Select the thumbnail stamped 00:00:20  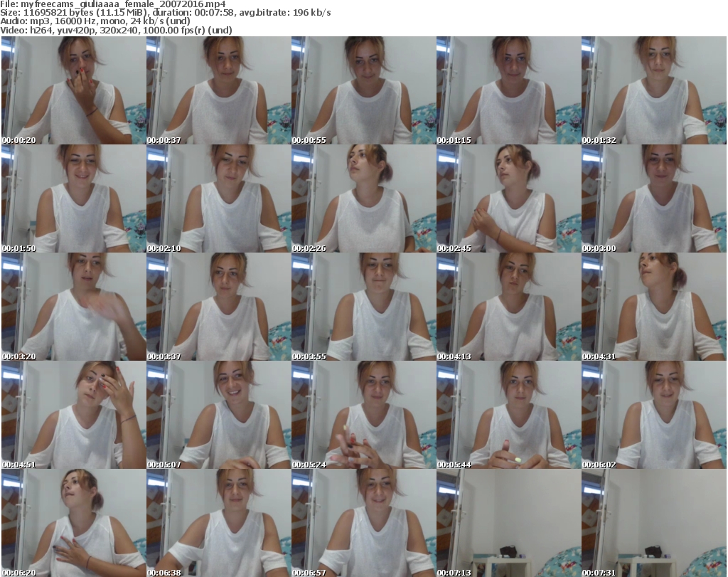pyautogui.click(x=74, y=90)
